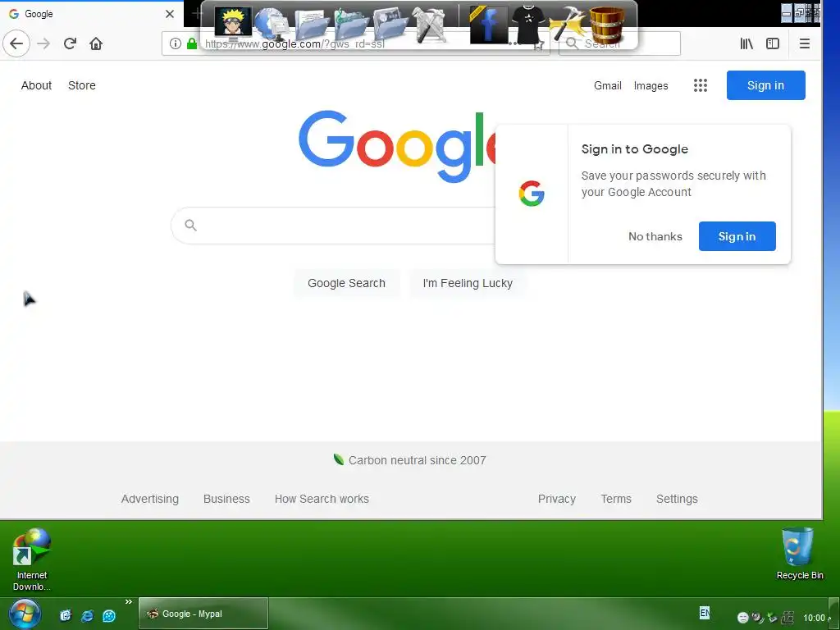Viewport: 840px width, 630px height.
Task: Open Google Images link
Action: 651,85
